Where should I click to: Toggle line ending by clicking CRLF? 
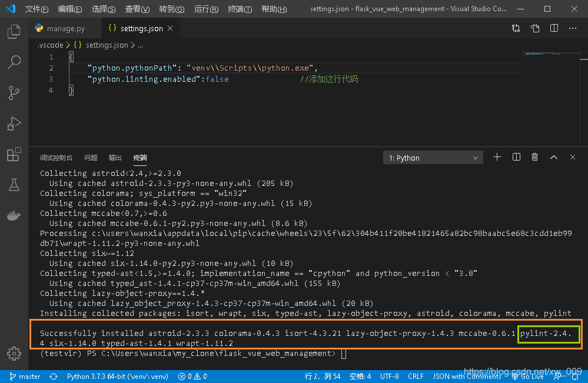point(416,376)
